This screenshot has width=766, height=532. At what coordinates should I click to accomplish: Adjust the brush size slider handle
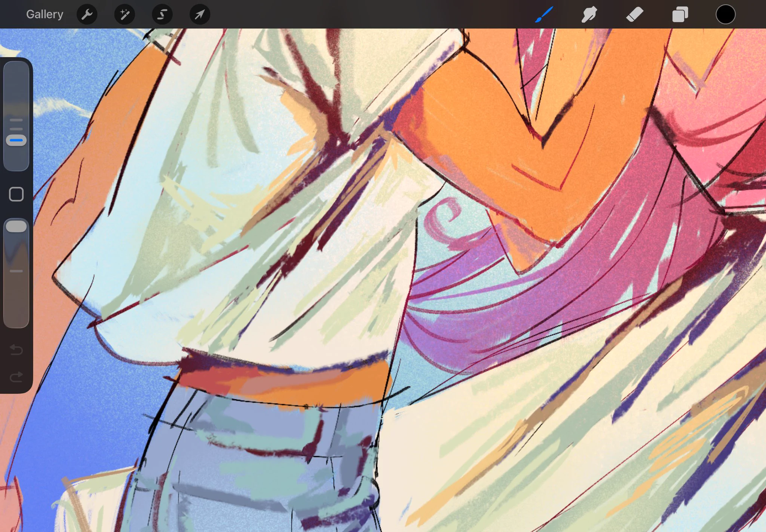[x=16, y=141]
